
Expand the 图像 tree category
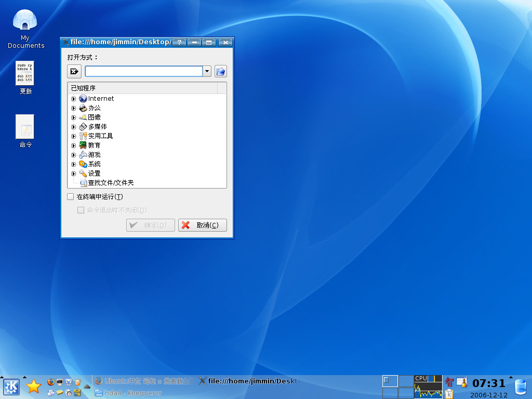[x=74, y=118]
